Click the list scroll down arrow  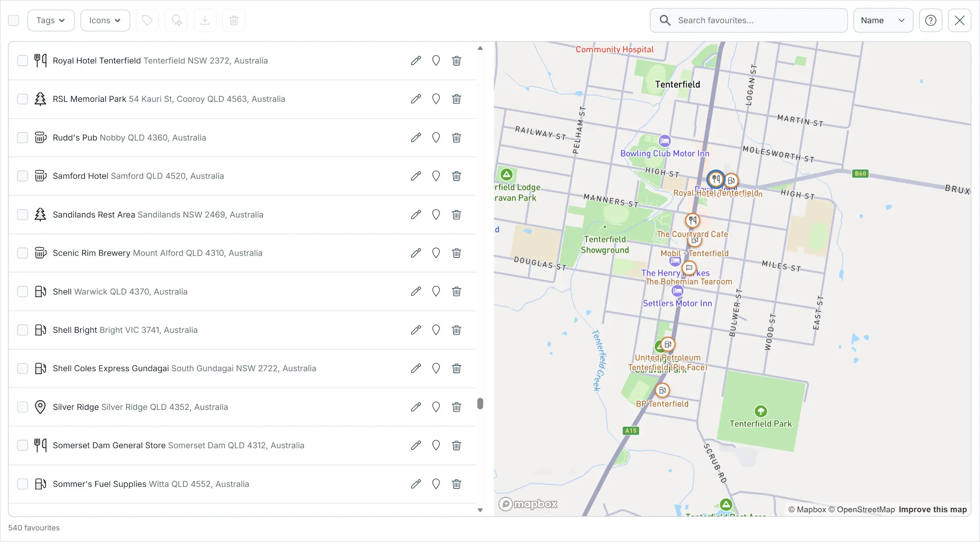pyautogui.click(x=480, y=510)
